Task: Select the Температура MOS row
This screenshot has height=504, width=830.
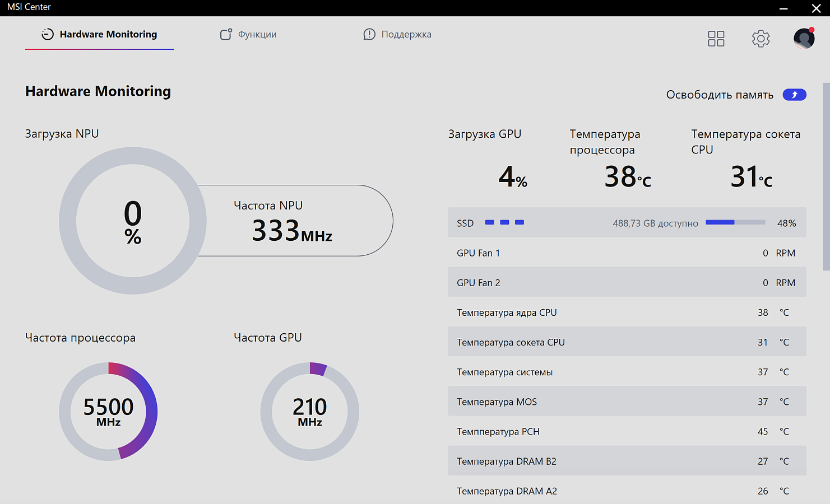Action: (x=627, y=401)
